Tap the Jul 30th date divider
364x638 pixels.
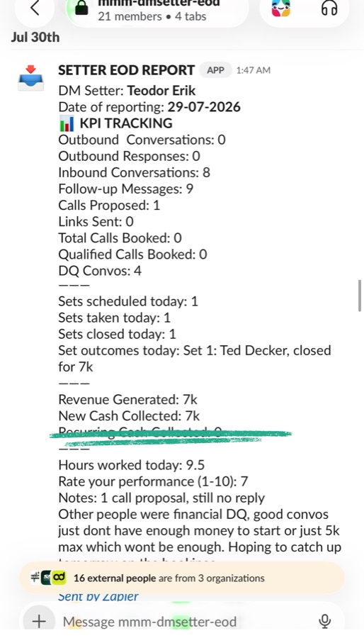click(35, 37)
